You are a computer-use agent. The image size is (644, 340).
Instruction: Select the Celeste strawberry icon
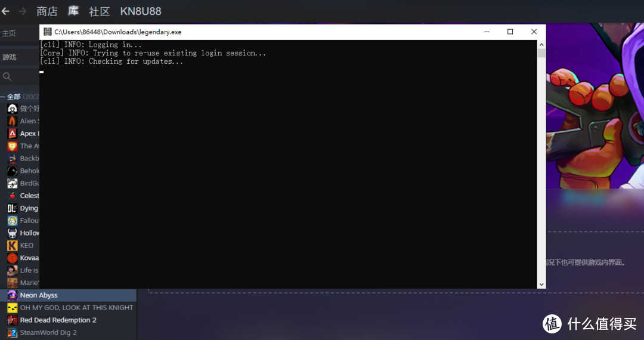(x=13, y=196)
